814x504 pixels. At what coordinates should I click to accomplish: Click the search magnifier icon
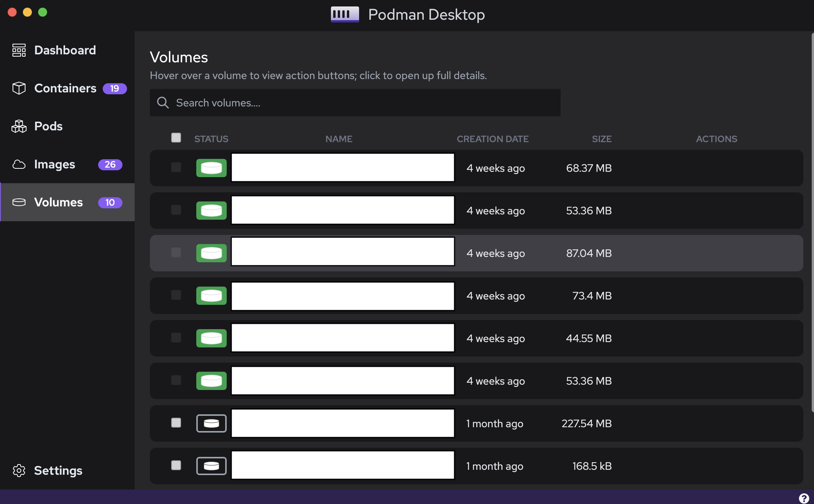(163, 103)
